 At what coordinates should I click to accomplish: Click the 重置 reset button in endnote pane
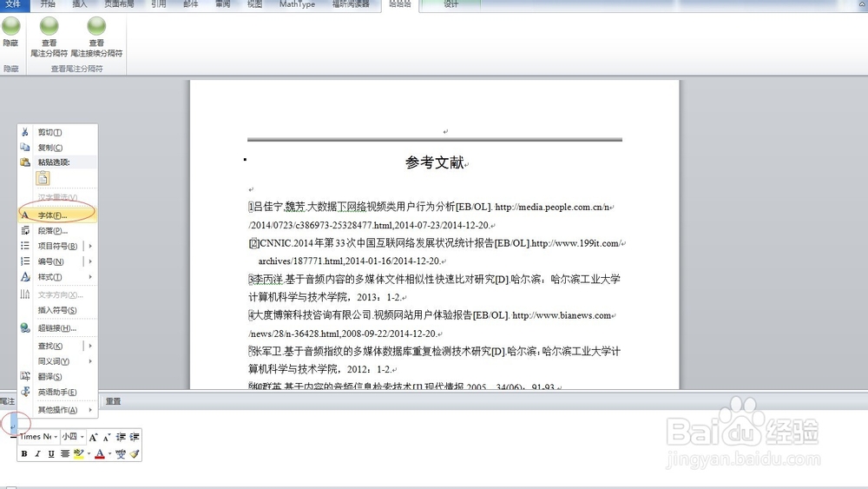[114, 401]
